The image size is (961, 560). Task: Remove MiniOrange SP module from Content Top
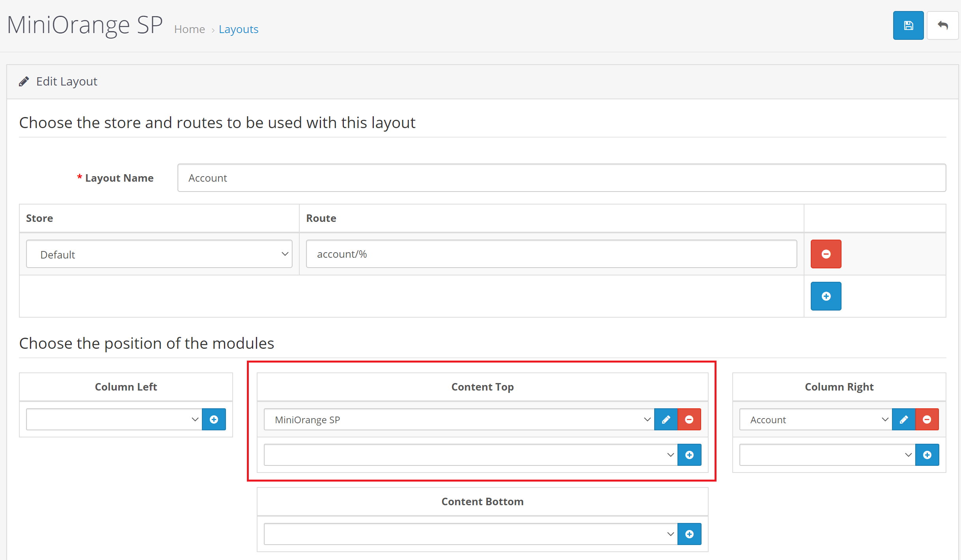click(689, 419)
